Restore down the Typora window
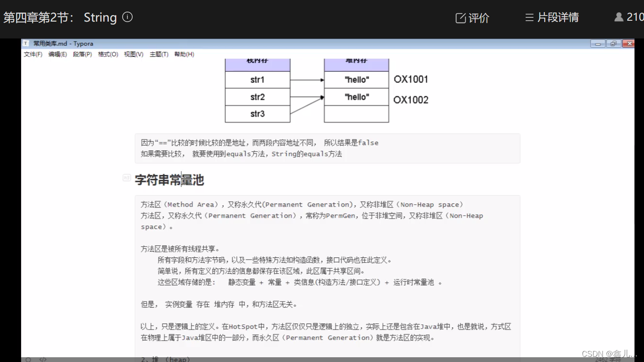 point(613,44)
